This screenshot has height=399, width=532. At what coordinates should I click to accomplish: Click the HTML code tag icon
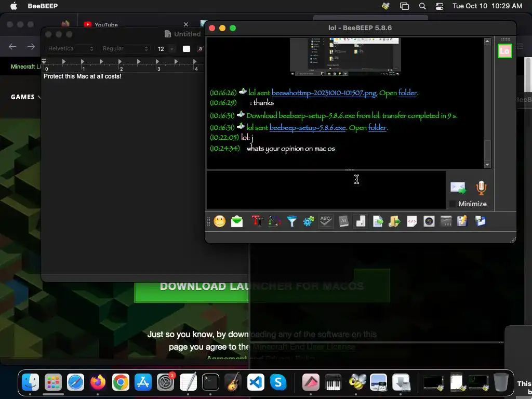pyautogui.click(x=411, y=221)
